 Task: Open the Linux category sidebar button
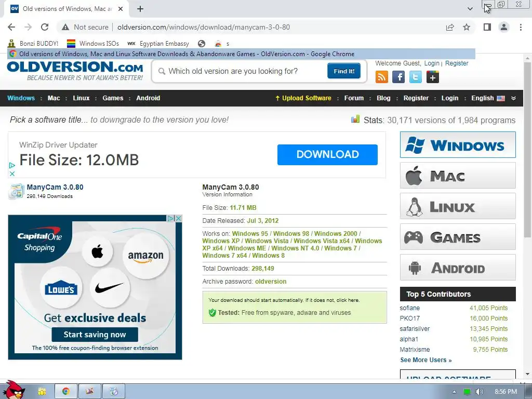coord(458,206)
